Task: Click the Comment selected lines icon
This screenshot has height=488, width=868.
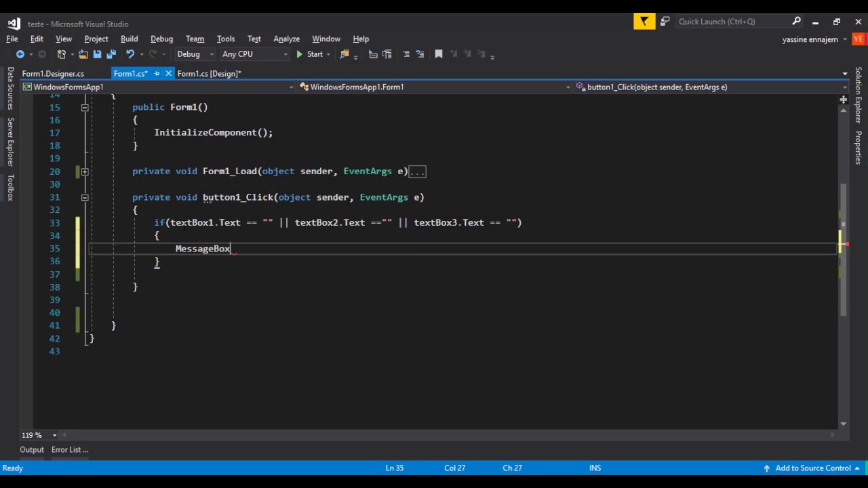Action: pos(406,54)
